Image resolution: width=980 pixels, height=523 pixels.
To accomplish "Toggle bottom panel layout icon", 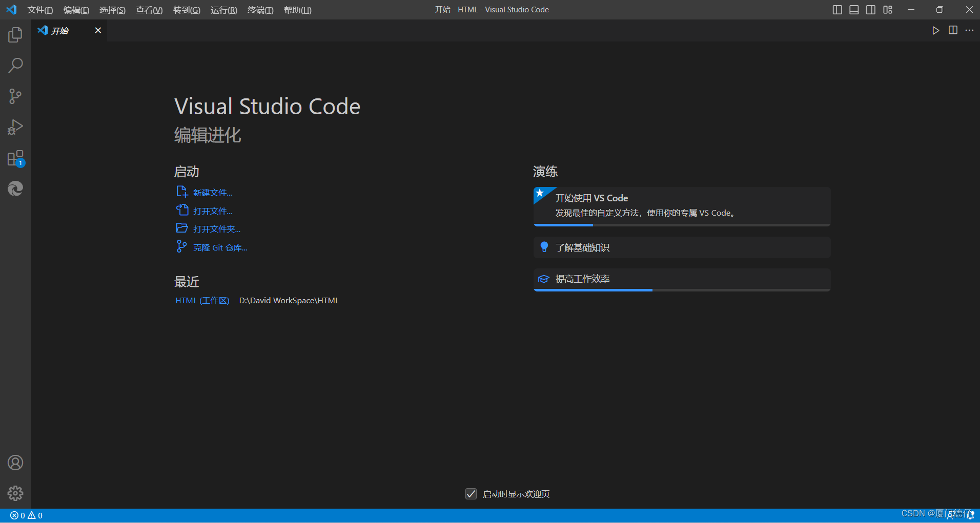I will tap(854, 10).
